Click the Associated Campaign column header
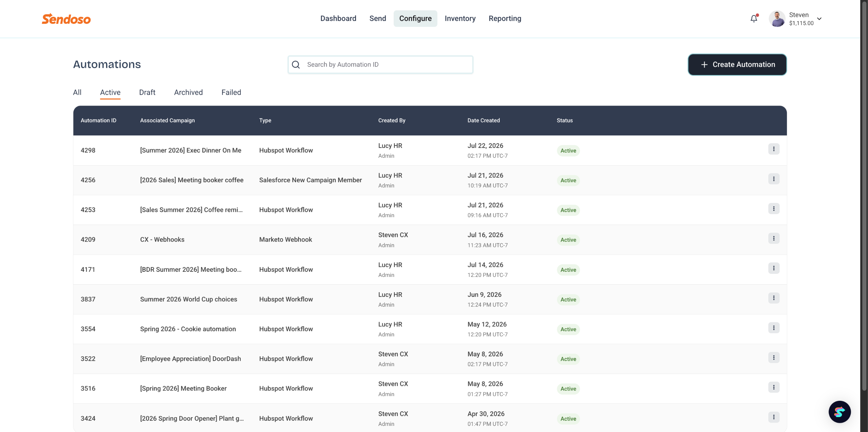Image resolution: width=868 pixels, height=432 pixels. [167, 120]
